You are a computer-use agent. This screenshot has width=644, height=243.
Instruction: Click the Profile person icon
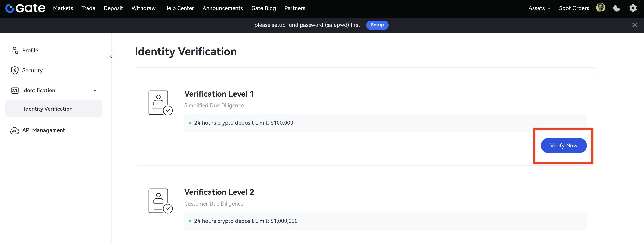click(x=14, y=50)
